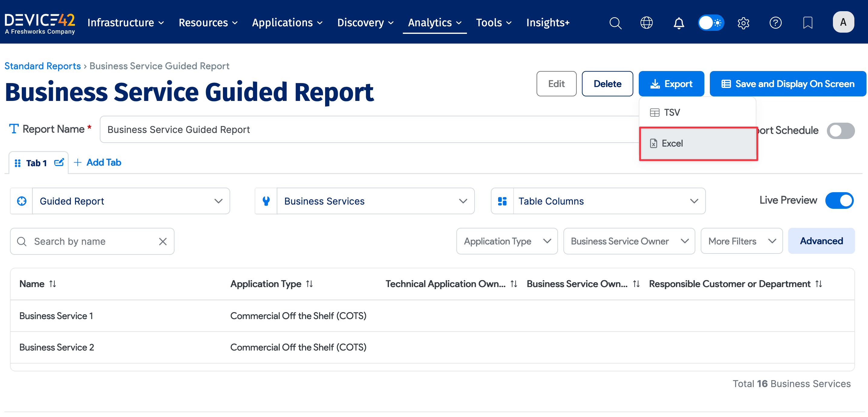
Task: Open the user avatar A menu
Action: coord(843,22)
